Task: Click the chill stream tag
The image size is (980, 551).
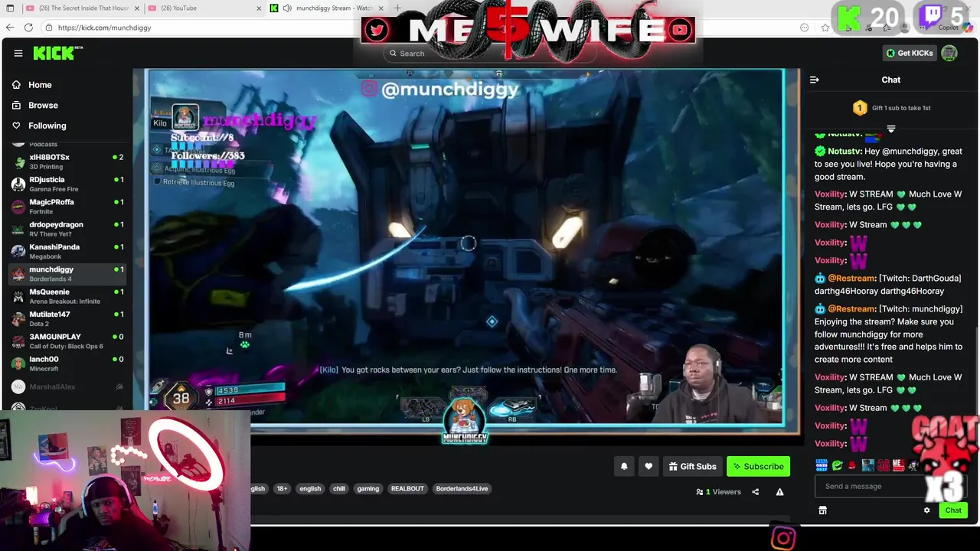Action: pyautogui.click(x=339, y=488)
